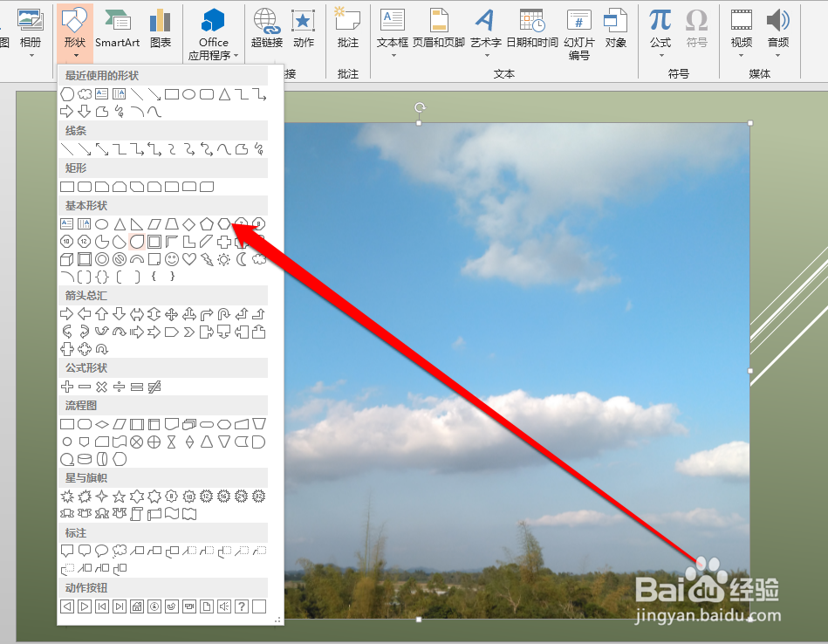This screenshot has height=644, width=828.
Task: Open the 视频 video dropdown
Action: [742, 33]
